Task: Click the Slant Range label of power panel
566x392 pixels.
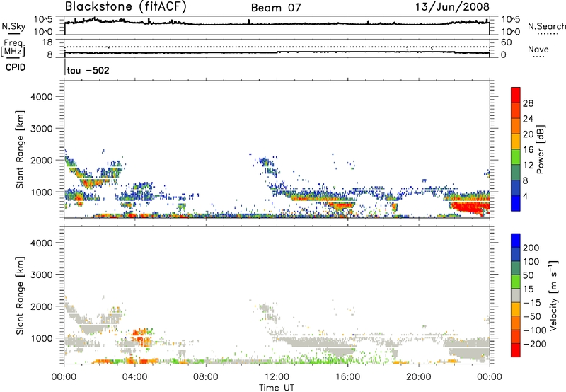Action: click(x=20, y=149)
